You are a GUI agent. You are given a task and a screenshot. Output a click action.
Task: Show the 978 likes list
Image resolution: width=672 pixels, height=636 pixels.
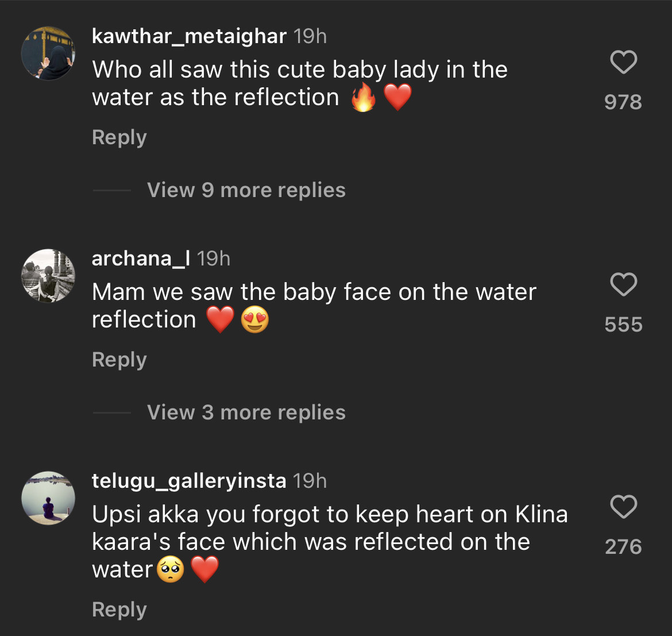coord(623,102)
